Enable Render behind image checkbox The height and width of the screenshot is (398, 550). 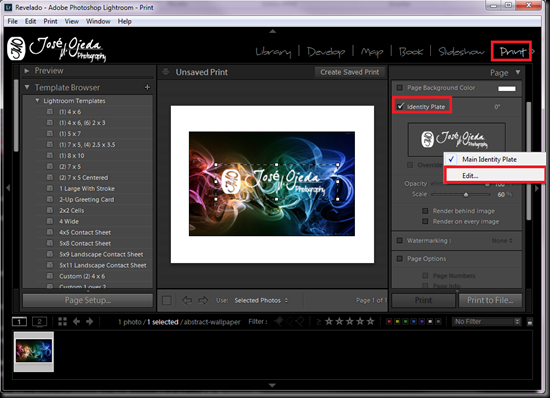pos(425,211)
